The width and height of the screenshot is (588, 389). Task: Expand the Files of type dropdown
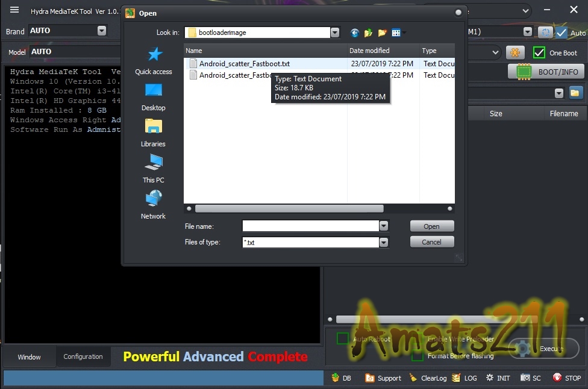pos(383,243)
